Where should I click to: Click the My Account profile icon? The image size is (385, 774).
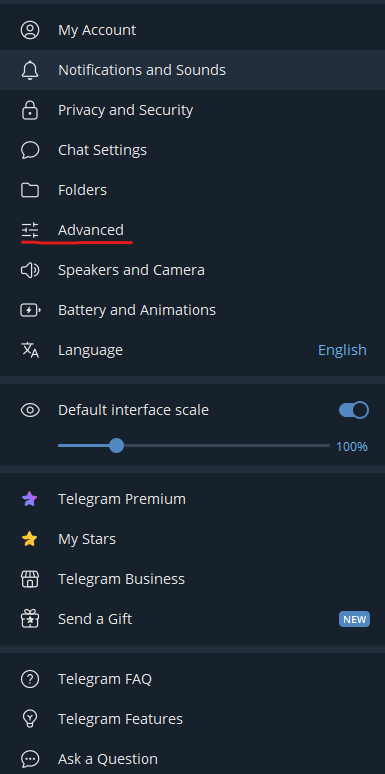[x=30, y=30]
